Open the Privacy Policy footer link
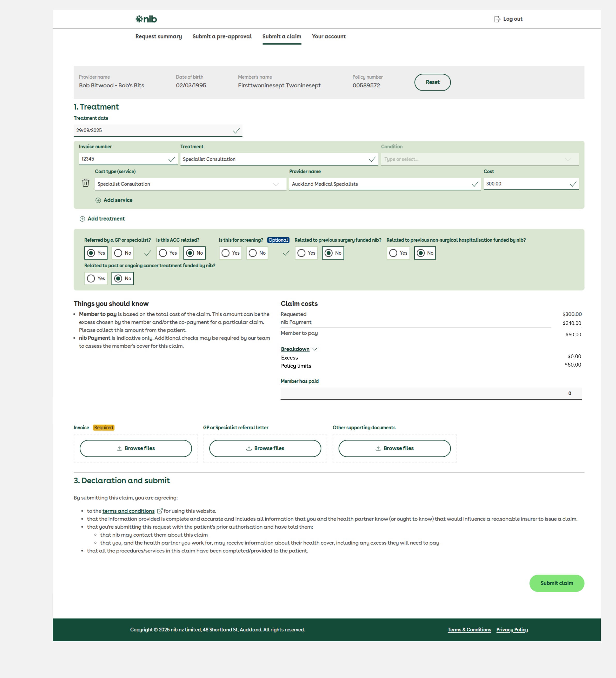The width and height of the screenshot is (616, 678). [512, 630]
